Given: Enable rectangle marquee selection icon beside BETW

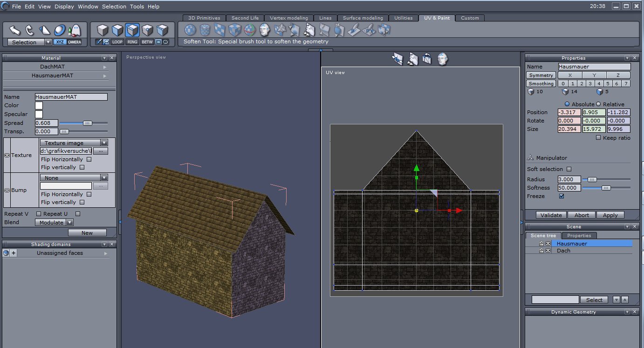Looking at the screenshot, I should (x=158, y=42).
